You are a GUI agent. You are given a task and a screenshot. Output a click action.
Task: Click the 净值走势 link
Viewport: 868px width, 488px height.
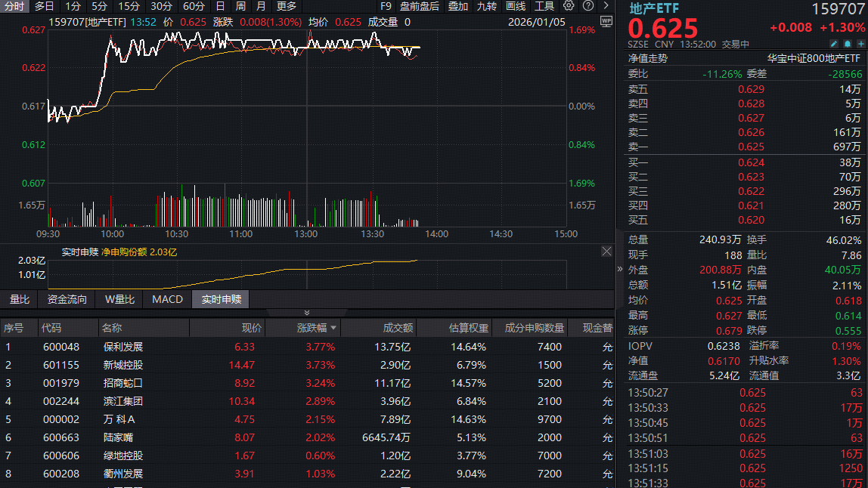pos(647,58)
